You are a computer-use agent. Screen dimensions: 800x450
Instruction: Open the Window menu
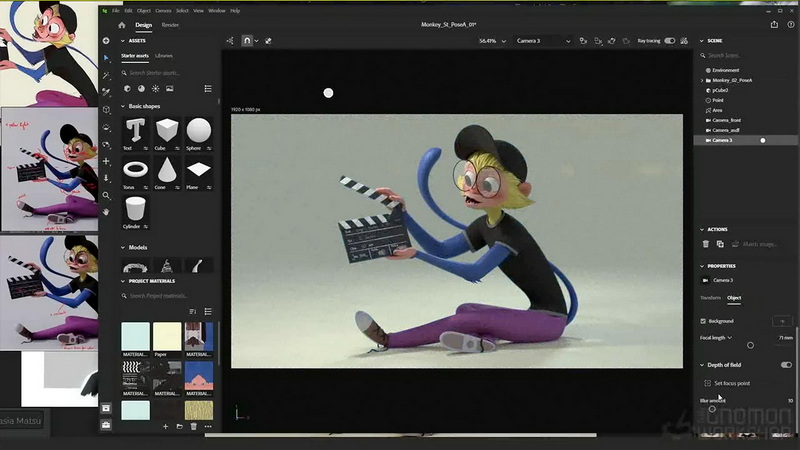(217, 10)
